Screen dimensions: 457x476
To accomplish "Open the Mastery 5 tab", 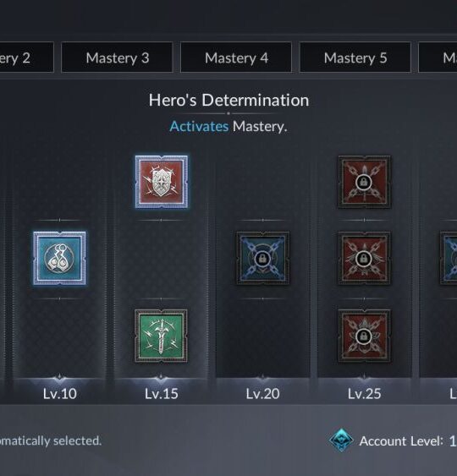I will pos(355,57).
